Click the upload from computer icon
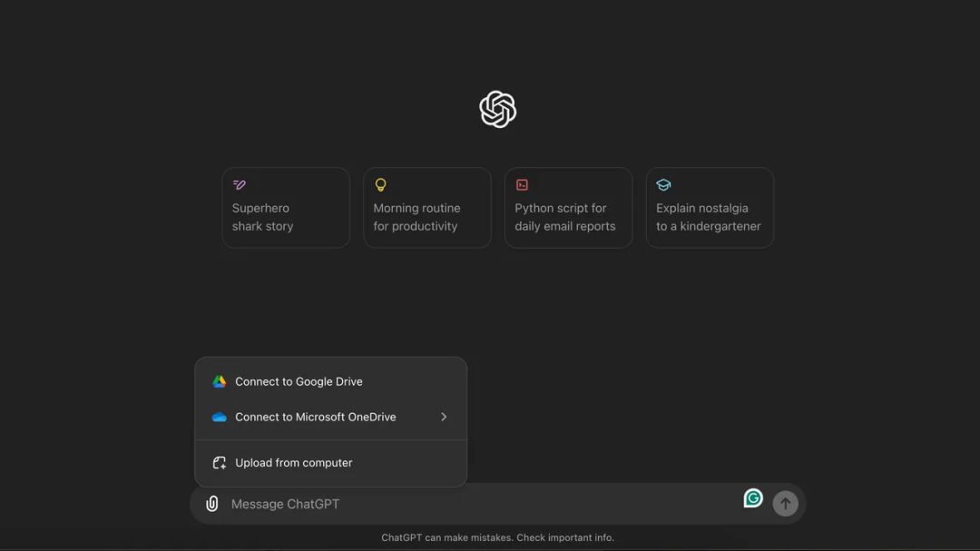This screenshot has height=551, width=980. [x=220, y=463]
